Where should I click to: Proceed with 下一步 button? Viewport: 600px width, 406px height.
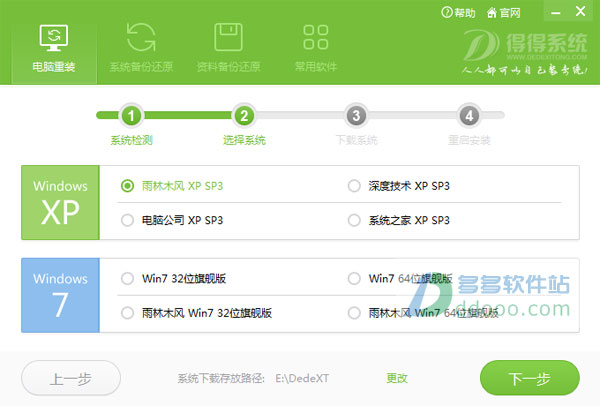coord(530,378)
